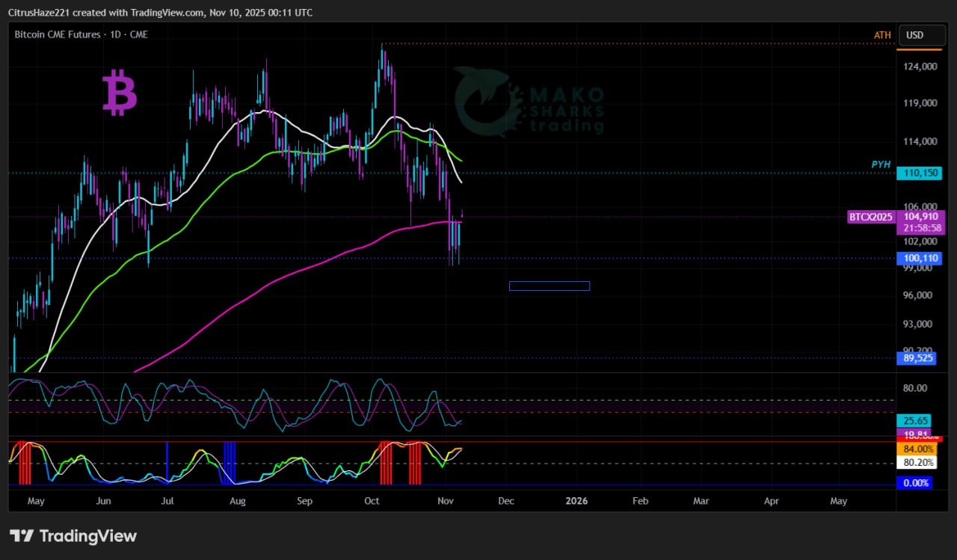Screen dimensions: 957x560
Task: Click the Oct label on time axis
Action: pos(372,501)
